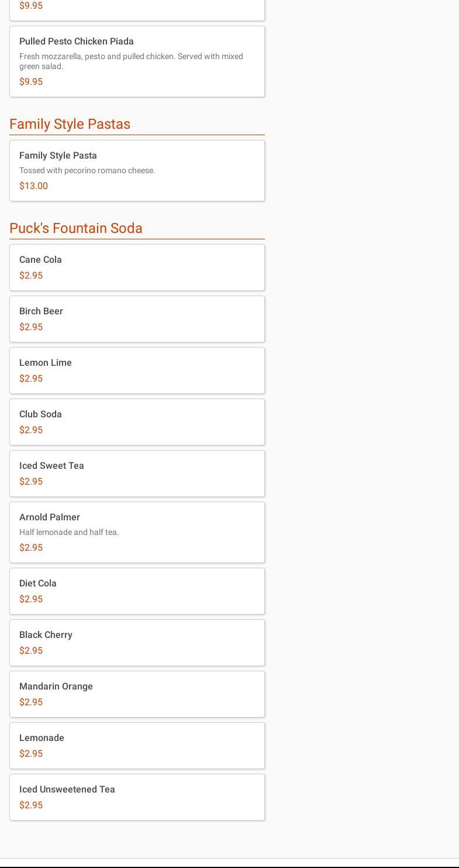Viewport: 459px width, 868px height.
Task: Pick the Club Soda item
Action: [x=137, y=421]
